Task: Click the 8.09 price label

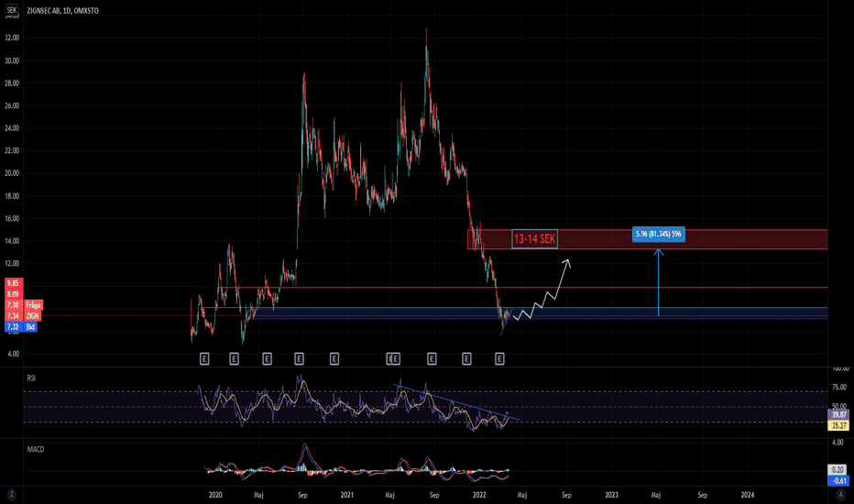Action: click(x=13, y=294)
